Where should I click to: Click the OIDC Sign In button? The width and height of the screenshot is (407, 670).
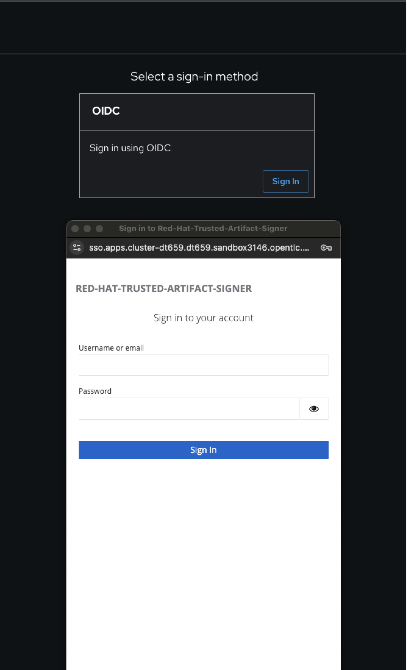point(286,181)
